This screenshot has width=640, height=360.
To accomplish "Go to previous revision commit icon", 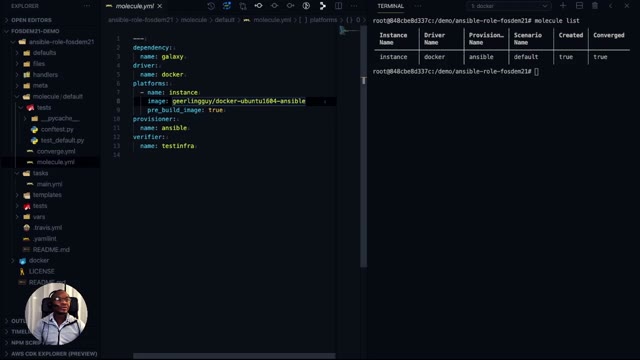I will tap(259, 6).
